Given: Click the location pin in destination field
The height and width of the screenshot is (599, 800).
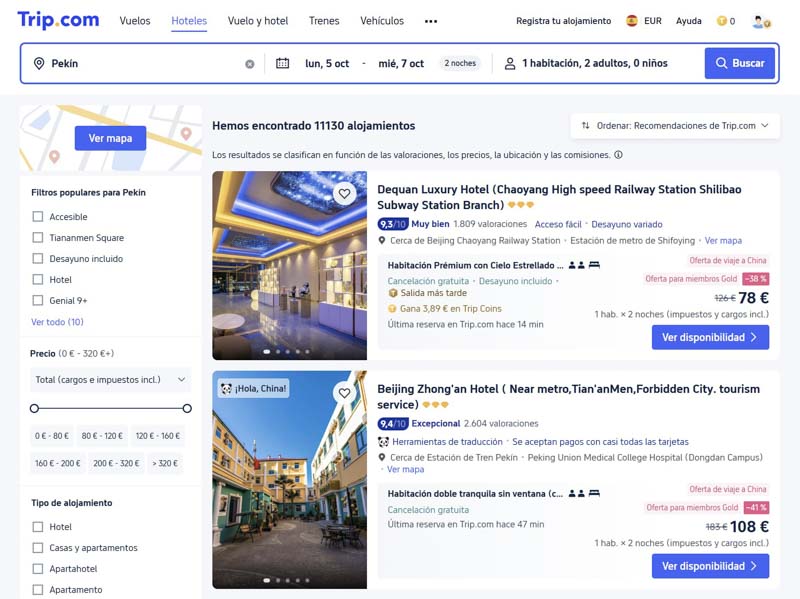Looking at the screenshot, I should [x=39, y=63].
